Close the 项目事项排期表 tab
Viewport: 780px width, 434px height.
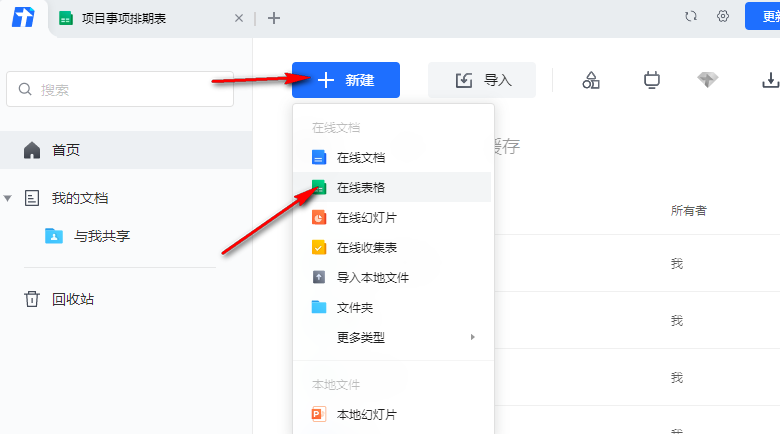click(x=237, y=18)
